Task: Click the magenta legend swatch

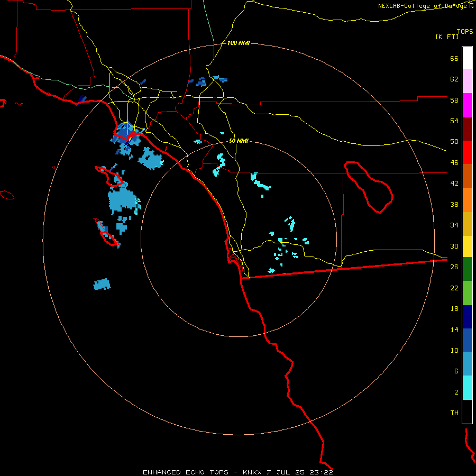Action: (467, 105)
